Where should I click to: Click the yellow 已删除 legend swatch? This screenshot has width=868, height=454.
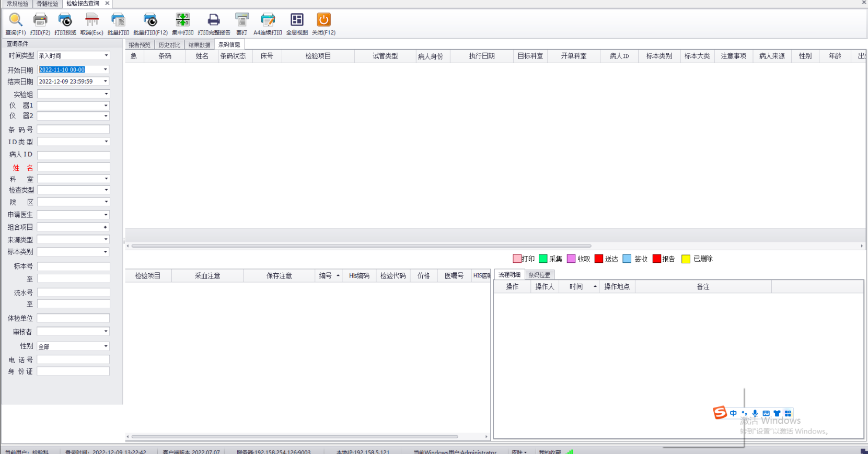(686, 259)
